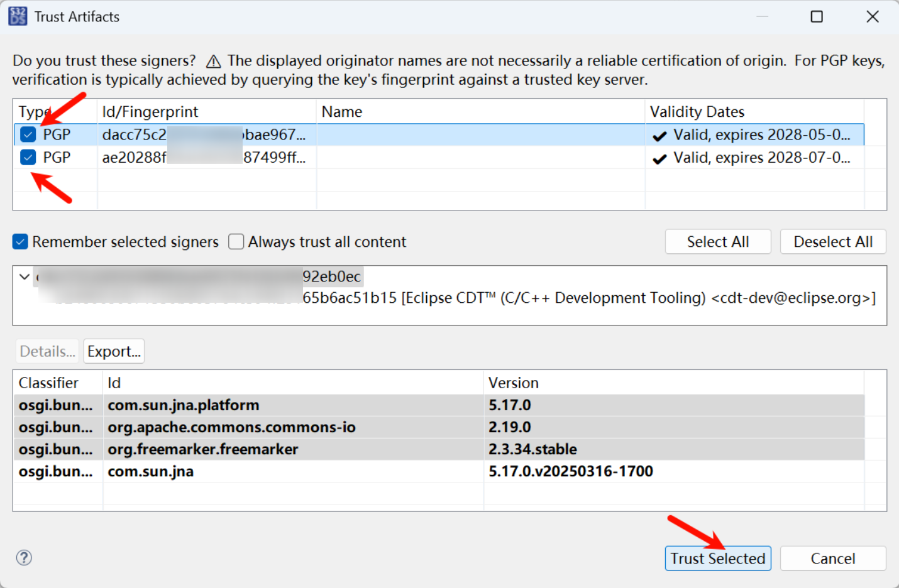Uncheck the PGP signer ae20288f checkbox
The height and width of the screenshot is (588, 899).
pos(28,157)
